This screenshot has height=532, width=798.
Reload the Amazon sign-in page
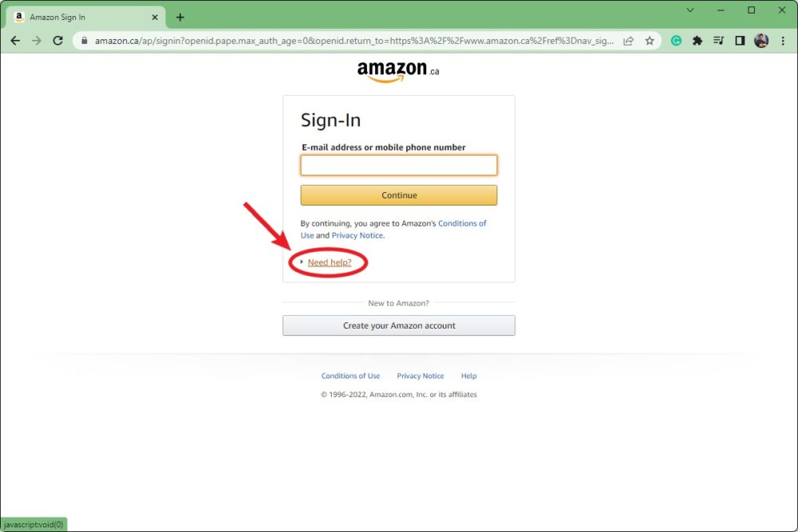(x=58, y=41)
